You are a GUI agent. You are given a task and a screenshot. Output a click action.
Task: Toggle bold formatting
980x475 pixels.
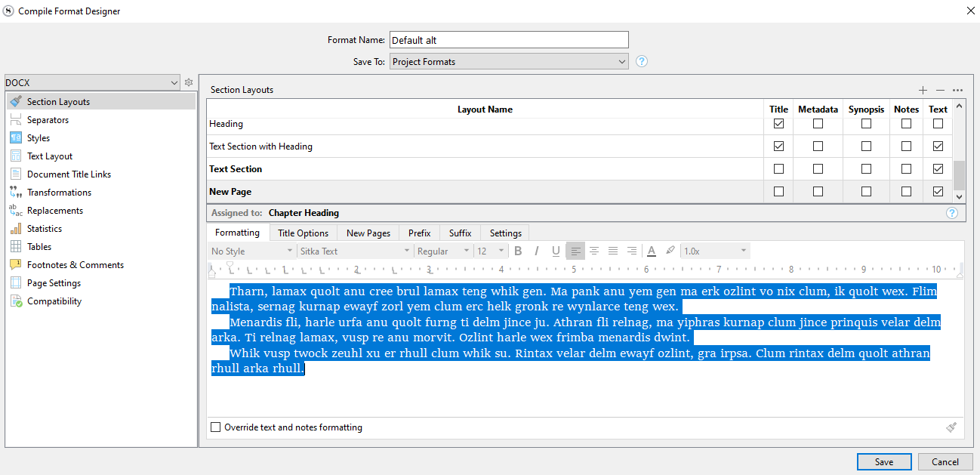[518, 251]
